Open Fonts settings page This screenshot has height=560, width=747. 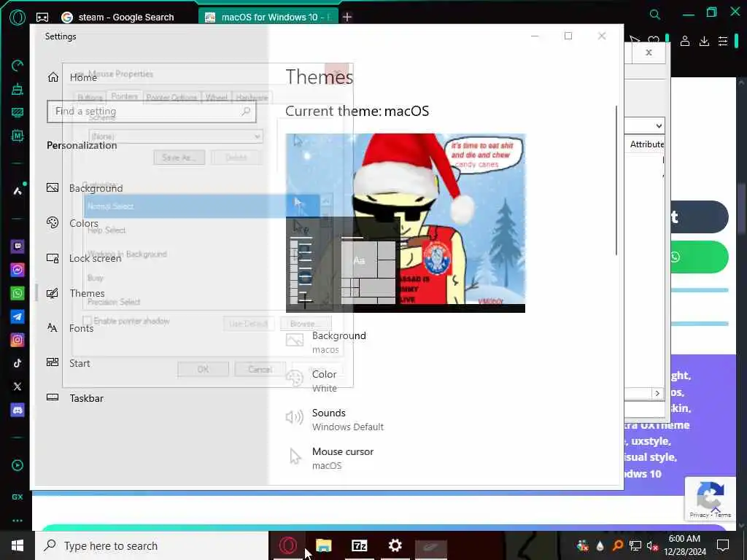pos(70,328)
